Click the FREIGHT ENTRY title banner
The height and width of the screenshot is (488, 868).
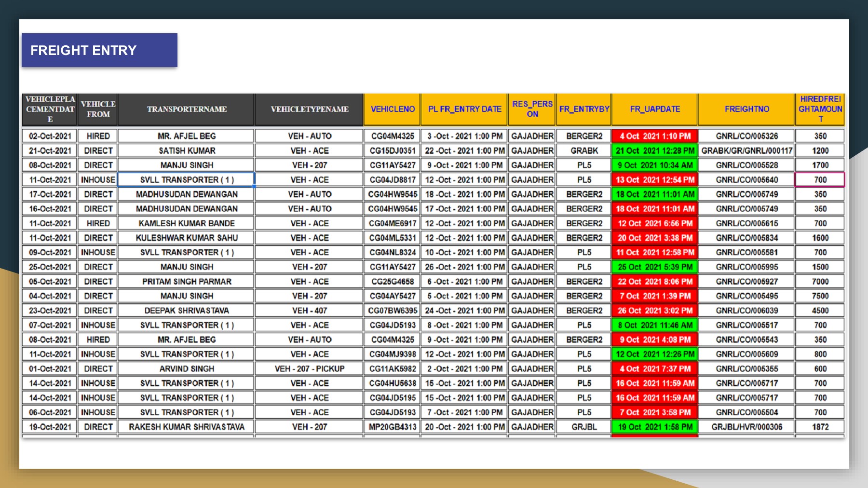[x=99, y=50]
